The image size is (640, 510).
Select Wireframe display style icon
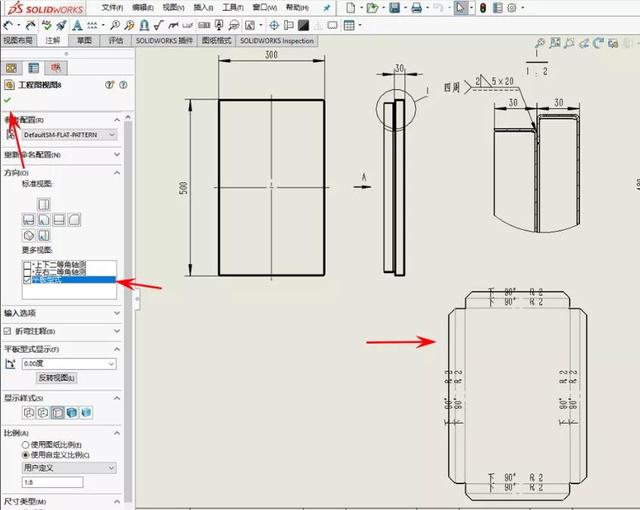(x=29, y=412)
